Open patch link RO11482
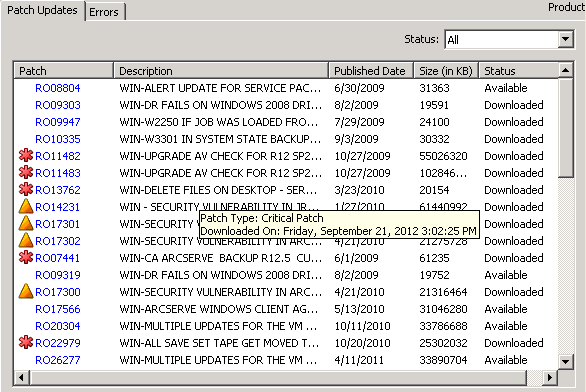Screen dimensions: 586x392 click(x=58, y=156)
